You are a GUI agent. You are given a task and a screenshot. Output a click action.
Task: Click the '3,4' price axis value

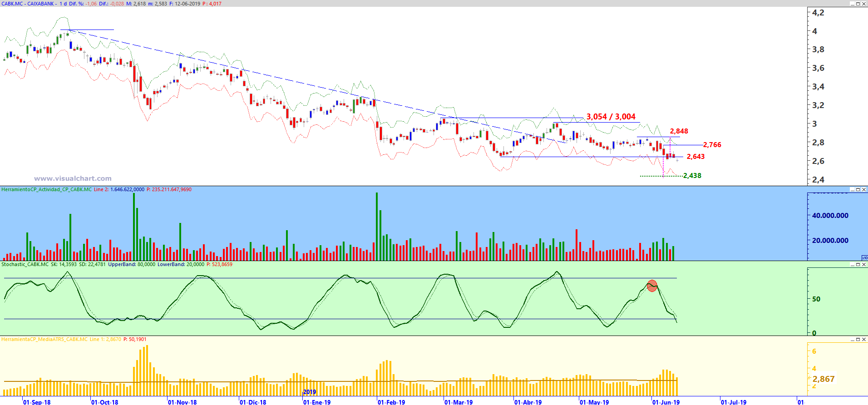coord(818,87)
